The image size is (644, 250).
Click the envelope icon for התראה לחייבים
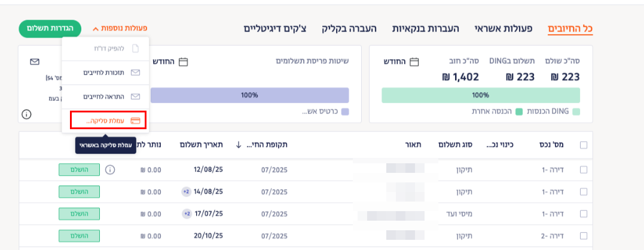click(x=135, y=96)
